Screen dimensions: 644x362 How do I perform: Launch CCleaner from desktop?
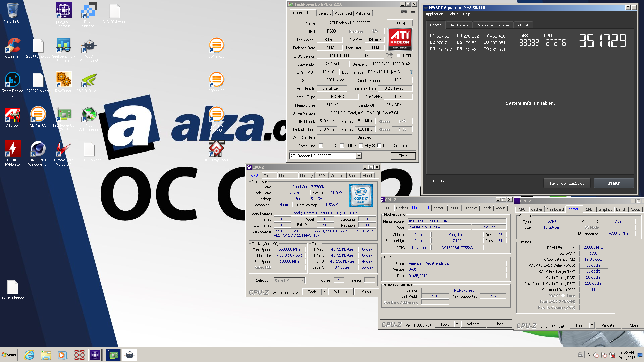click(12, 48)
